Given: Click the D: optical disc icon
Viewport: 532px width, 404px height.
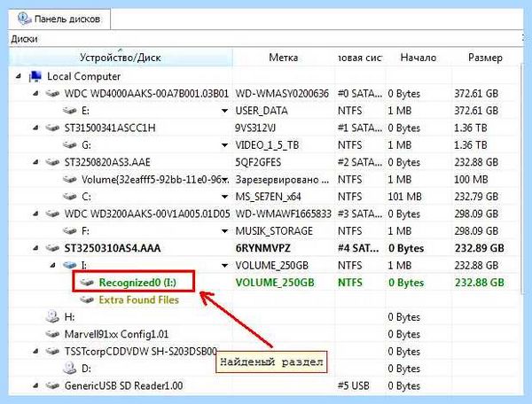Looking at the screenshot, I should click(x=70, y=368).
